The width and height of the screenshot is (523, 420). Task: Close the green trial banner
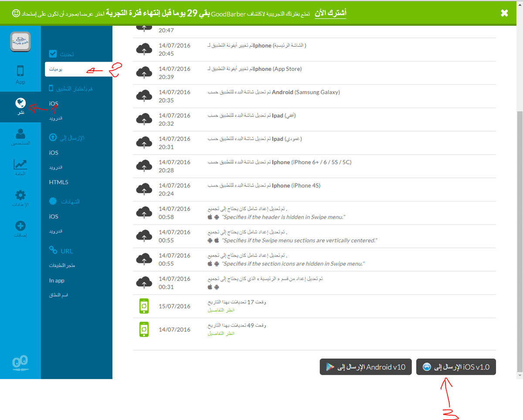point(504,13)
